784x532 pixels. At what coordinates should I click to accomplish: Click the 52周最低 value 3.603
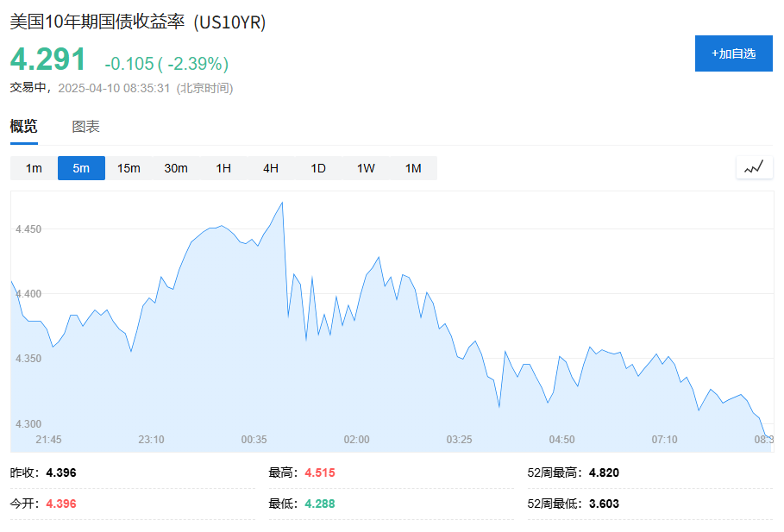(x=604, y=504)
